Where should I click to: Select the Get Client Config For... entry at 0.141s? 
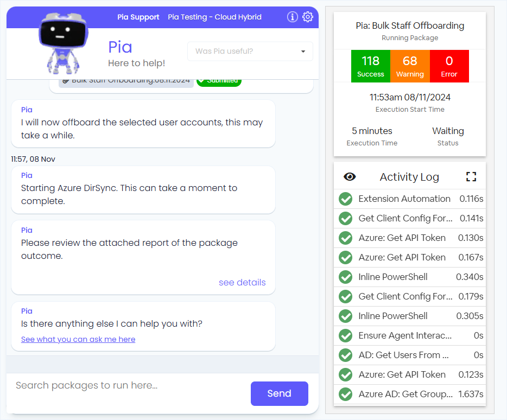click(x=410, y=219)
